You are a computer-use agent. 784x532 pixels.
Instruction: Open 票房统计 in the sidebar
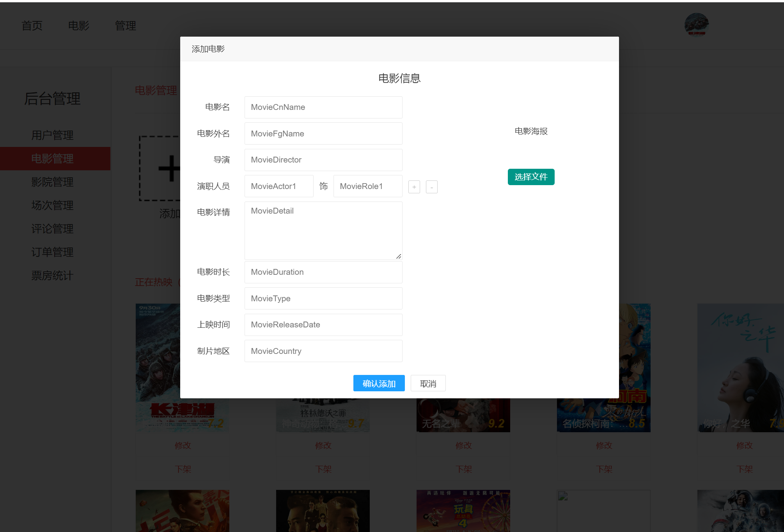[x=52, y=276]
